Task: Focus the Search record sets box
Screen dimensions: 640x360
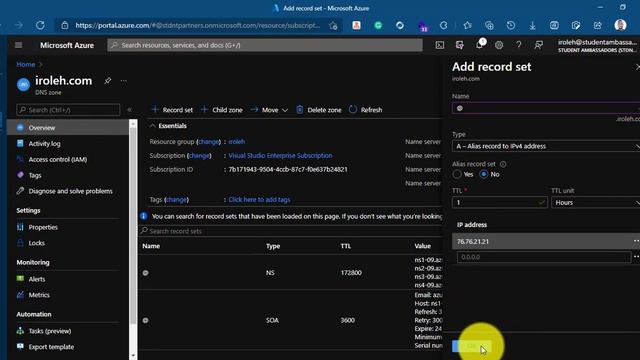Action: pos(291,231)
